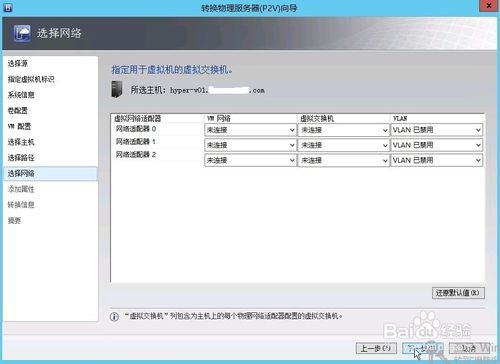This screenshot has height=364, width=500.
Task: Click the 上一步 button
Action: coord(376,348)
